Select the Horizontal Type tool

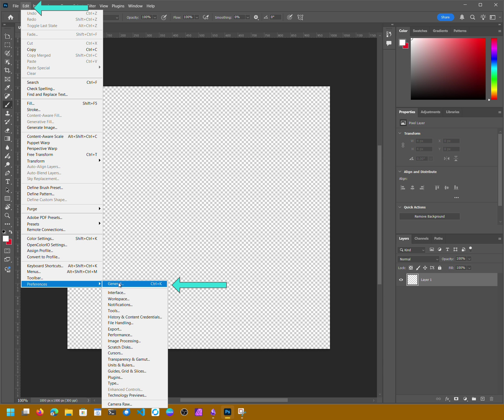click(7, 181)
